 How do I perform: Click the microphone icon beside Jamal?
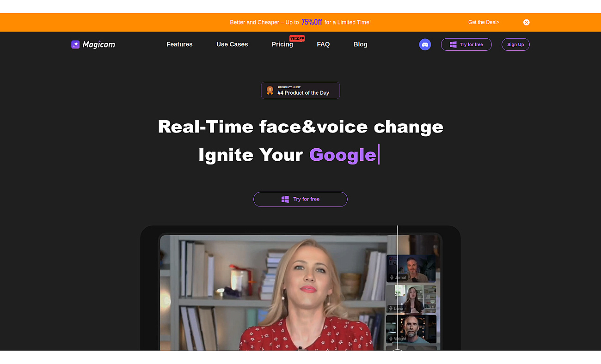point(392,278)
